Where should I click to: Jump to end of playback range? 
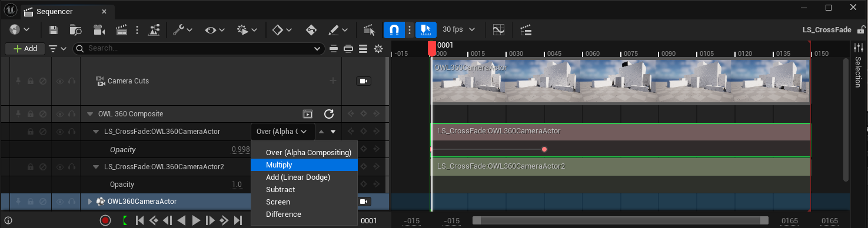point(238,220)
